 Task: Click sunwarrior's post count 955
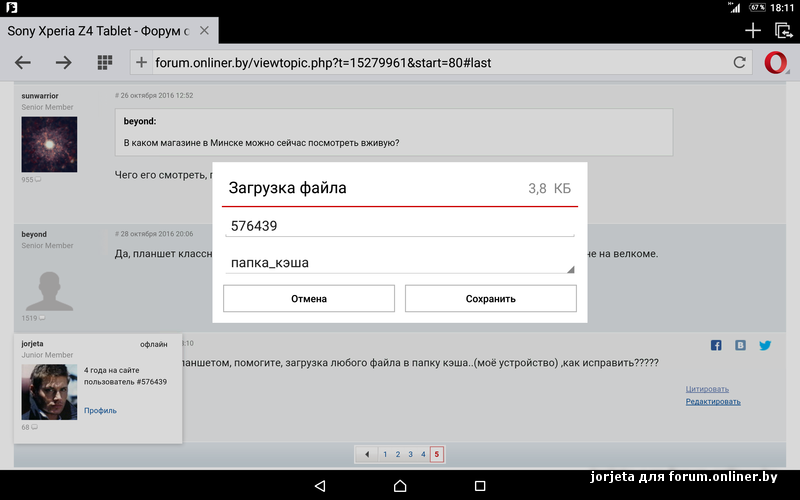(31, 180)
